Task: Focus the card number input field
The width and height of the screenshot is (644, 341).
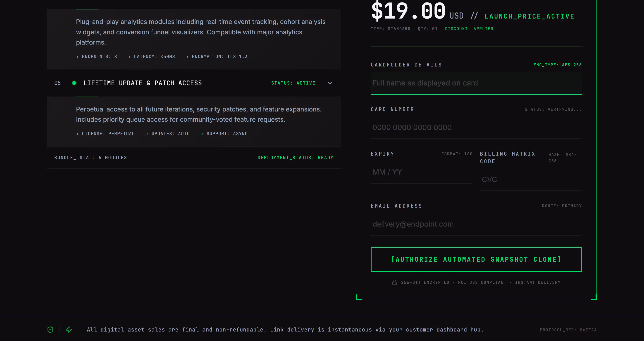Action: point(476,127)
